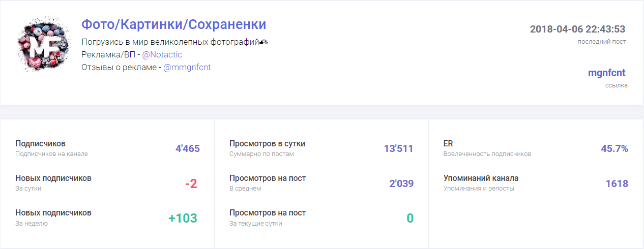Click the mgnfcnt channel link
The image size is (644, 249).
(x=606, y=73)
